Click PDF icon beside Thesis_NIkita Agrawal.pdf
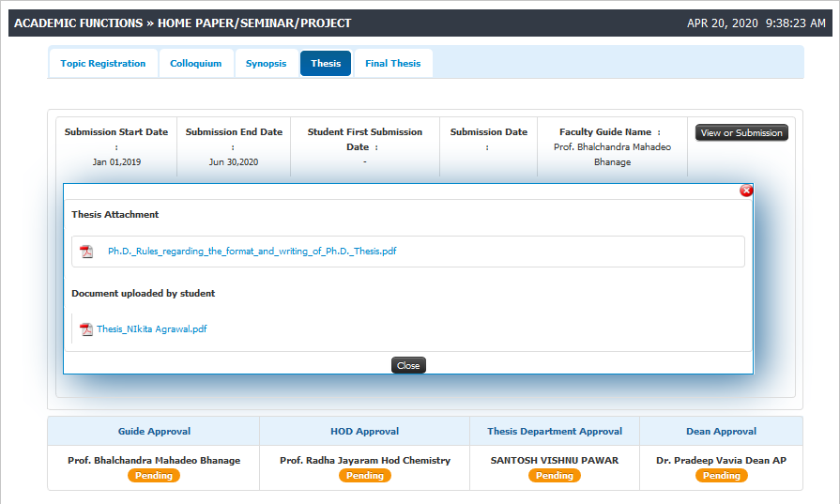840x504 pixels. click(x=85, y=328)
